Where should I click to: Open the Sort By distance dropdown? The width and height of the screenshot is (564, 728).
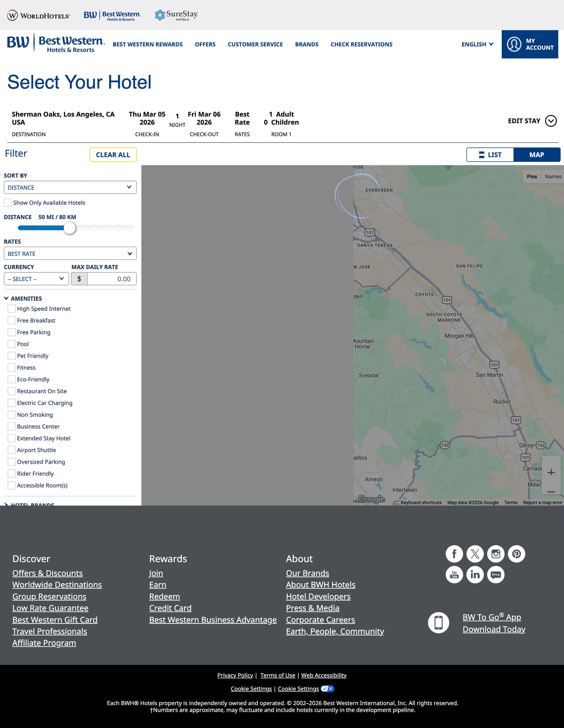(70, 187)
